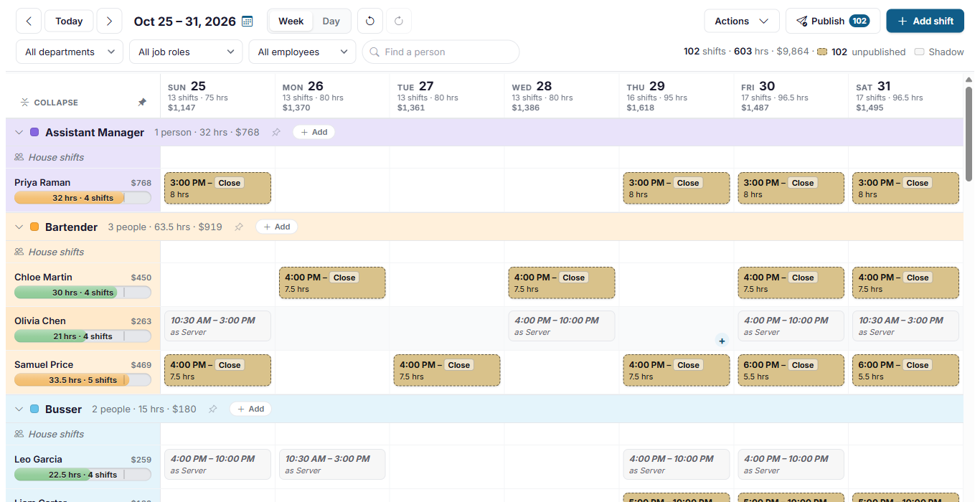Publish the 102 unpublished shifts
Screen dimensions: 980x502
[833, 21]
